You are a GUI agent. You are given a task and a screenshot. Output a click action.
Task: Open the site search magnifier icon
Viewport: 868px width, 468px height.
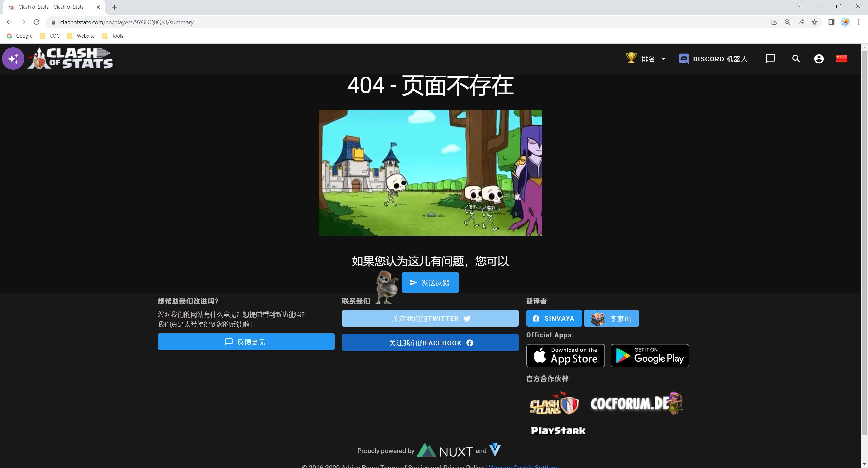[796, 59]
